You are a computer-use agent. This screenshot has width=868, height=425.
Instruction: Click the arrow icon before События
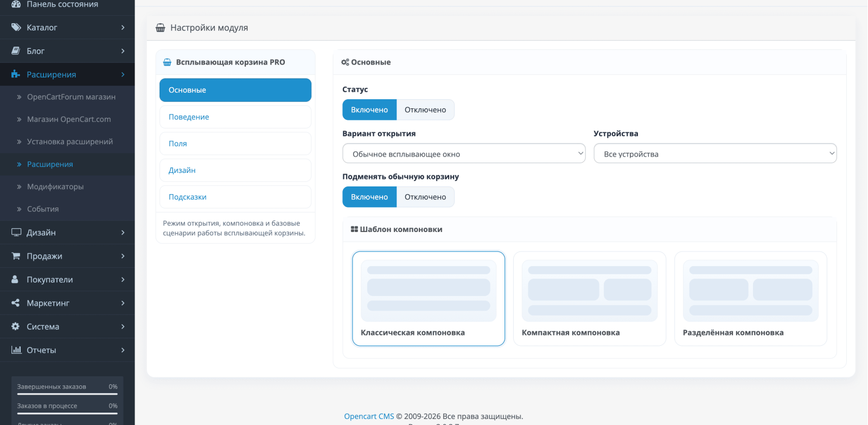19,209
